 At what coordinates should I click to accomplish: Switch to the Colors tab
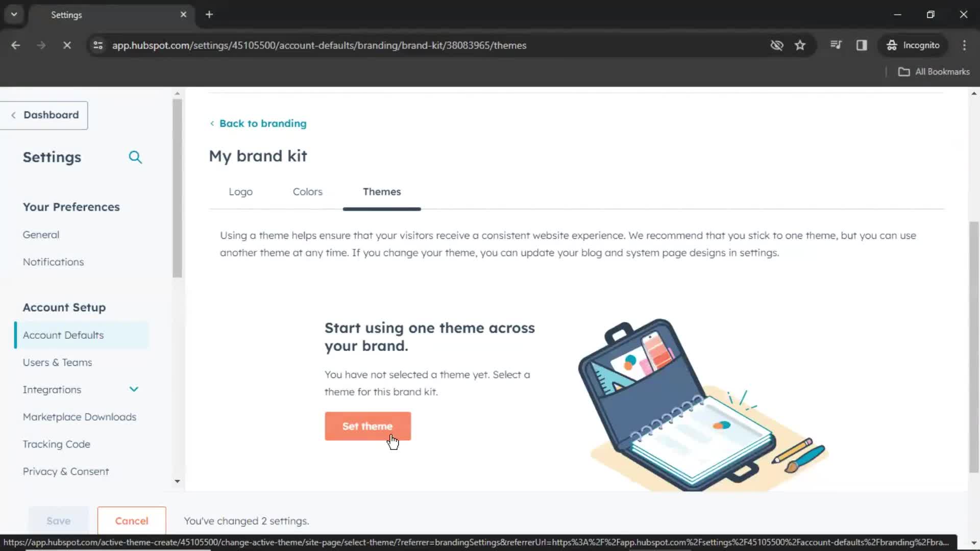click(307, 192)
